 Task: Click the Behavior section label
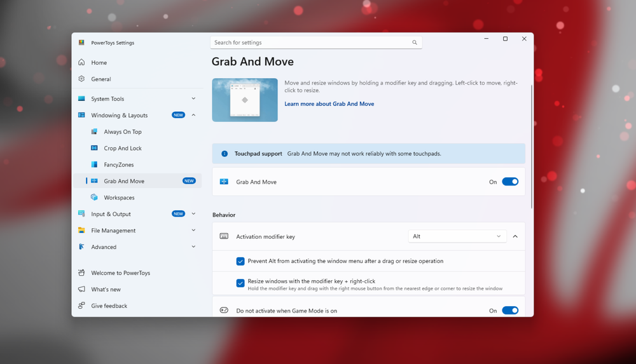(224, 215)
